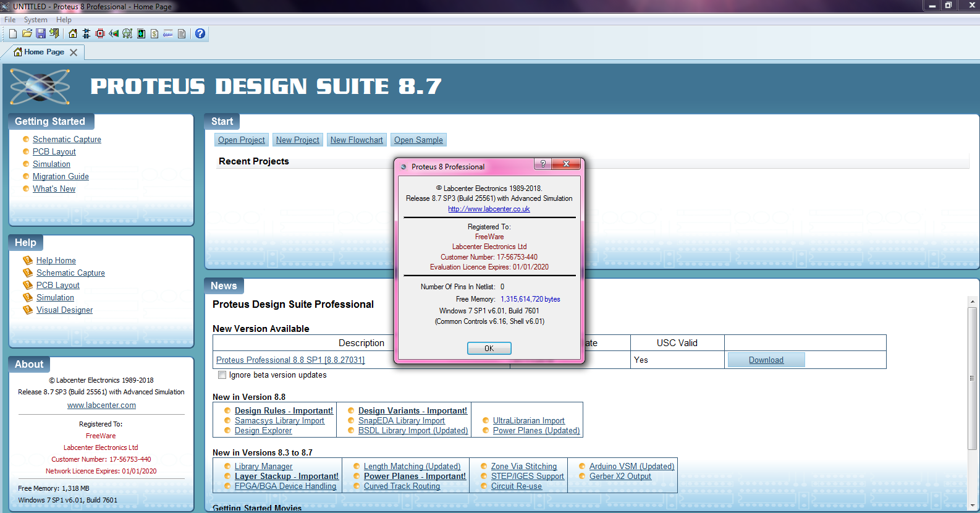Click the blue Help question-mark icon
This screenshot has height=513, width=980.
200,33
